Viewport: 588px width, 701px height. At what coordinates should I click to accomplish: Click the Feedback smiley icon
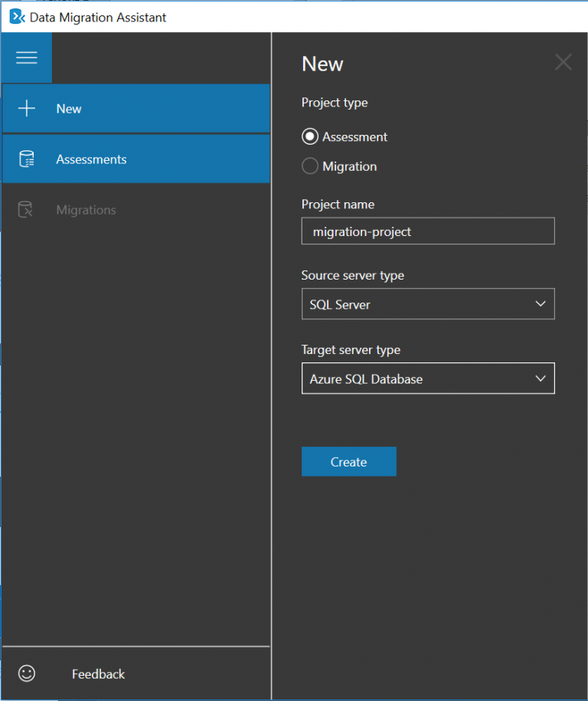point(26,673)
